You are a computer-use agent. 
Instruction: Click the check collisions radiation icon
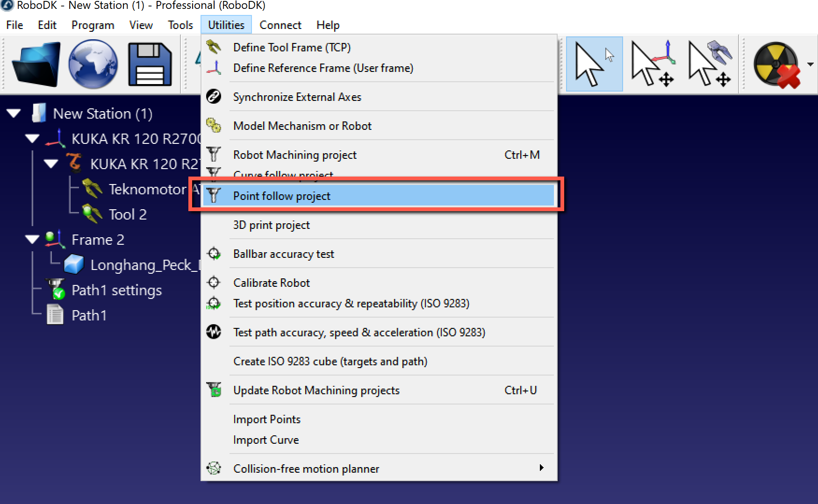[776, 64]
